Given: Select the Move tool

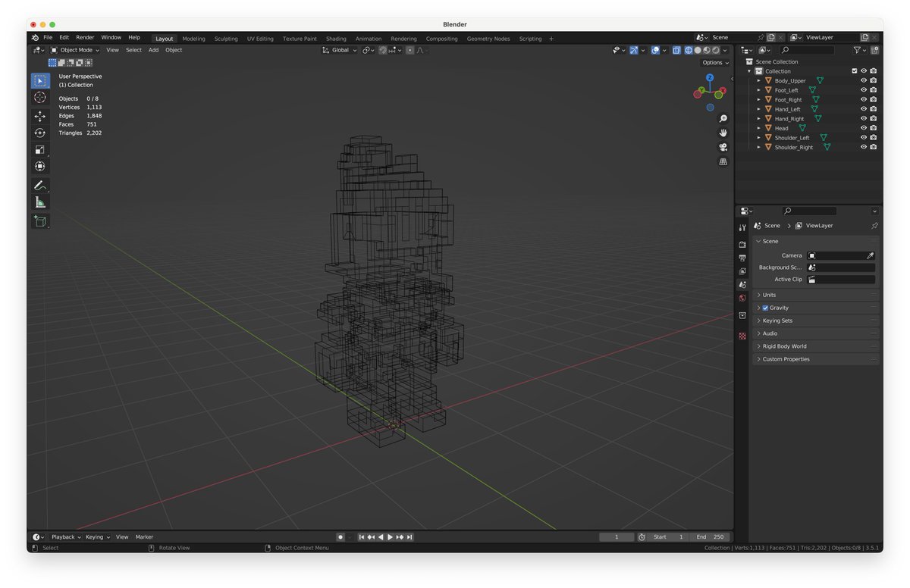Looking at the screenshot, I should click(x=40, y=116).
